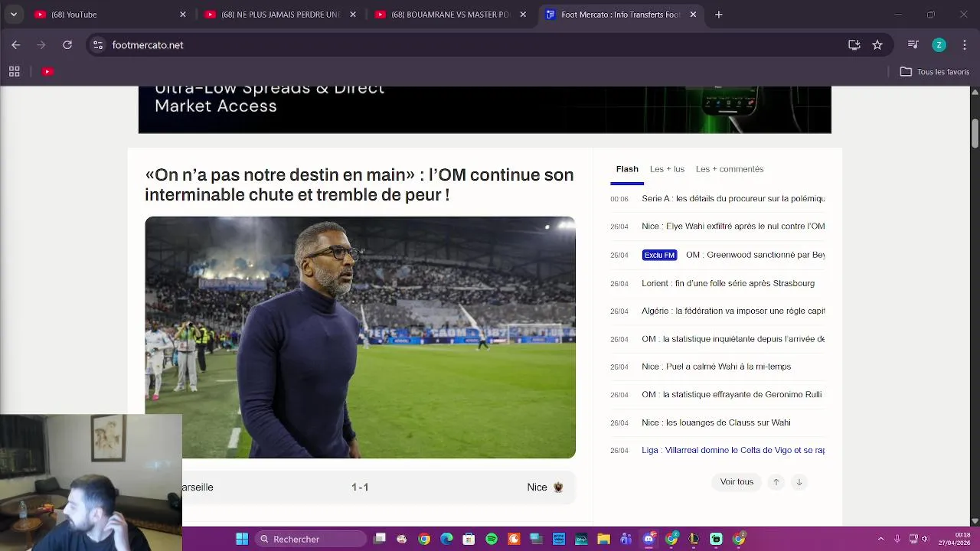
Task: Open a new browser tab
Action: click(x=718, y=15)
